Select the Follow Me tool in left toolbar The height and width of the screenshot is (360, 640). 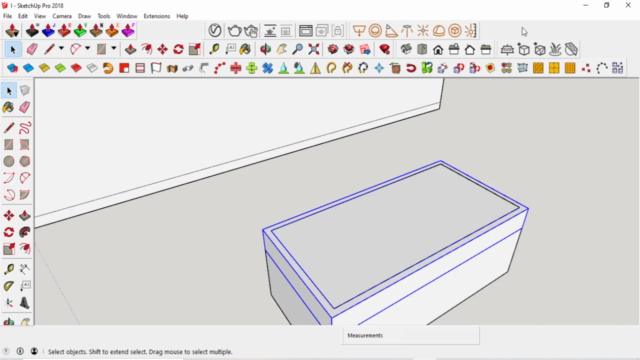[x=25, y=232]
